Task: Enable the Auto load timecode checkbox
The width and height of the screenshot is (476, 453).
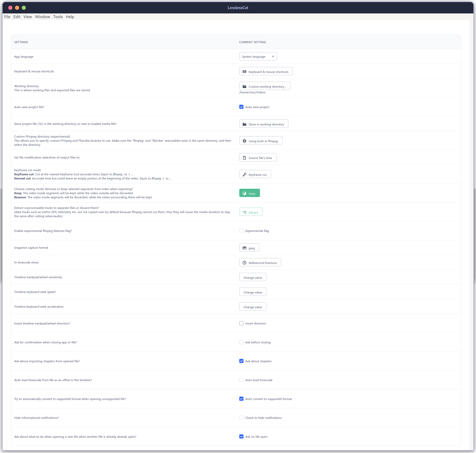Action: coord(241,380)
